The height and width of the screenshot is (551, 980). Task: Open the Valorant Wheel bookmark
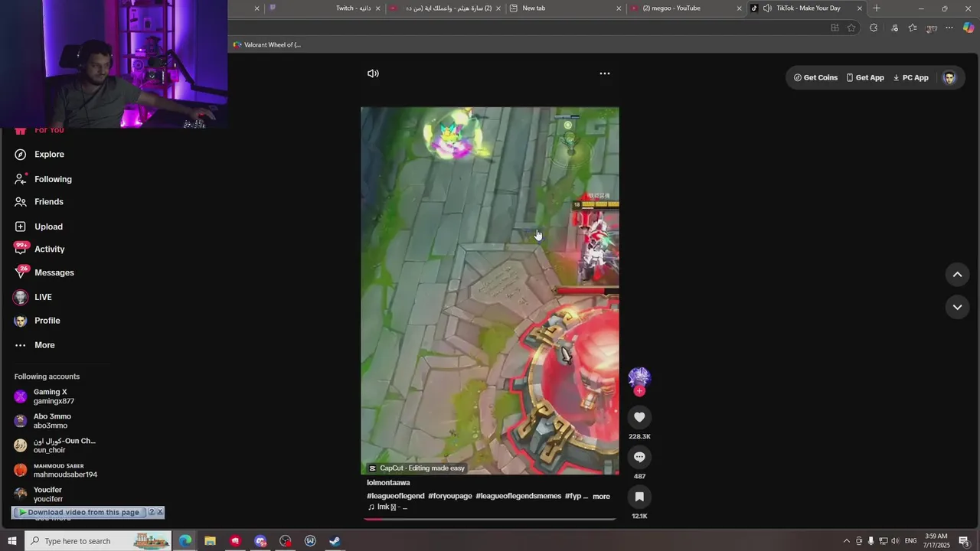click(x=267, y=44)
